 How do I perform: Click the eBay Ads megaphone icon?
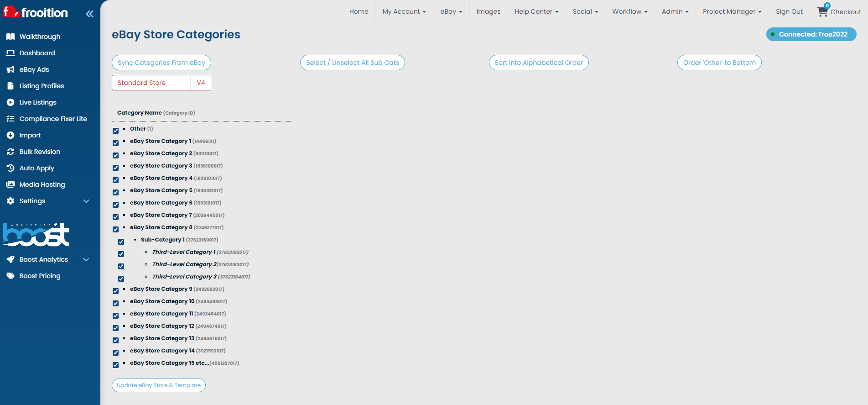pyautogui.click(x=10, y=69)
